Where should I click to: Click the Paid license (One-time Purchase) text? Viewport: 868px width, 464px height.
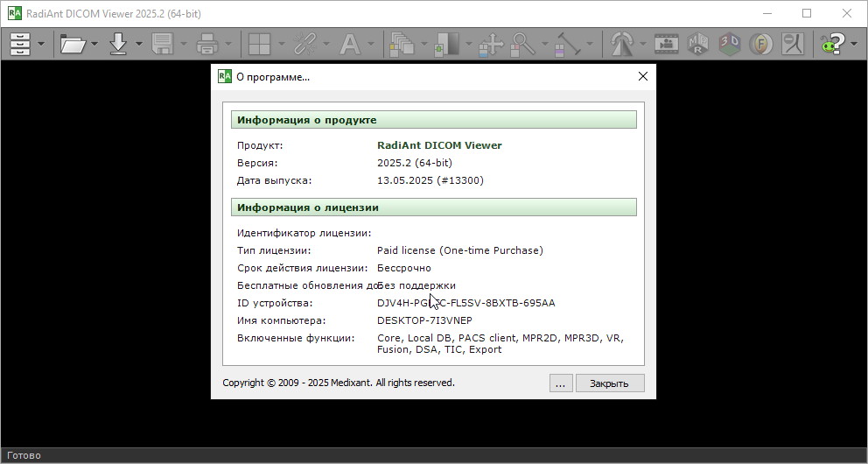460,250
